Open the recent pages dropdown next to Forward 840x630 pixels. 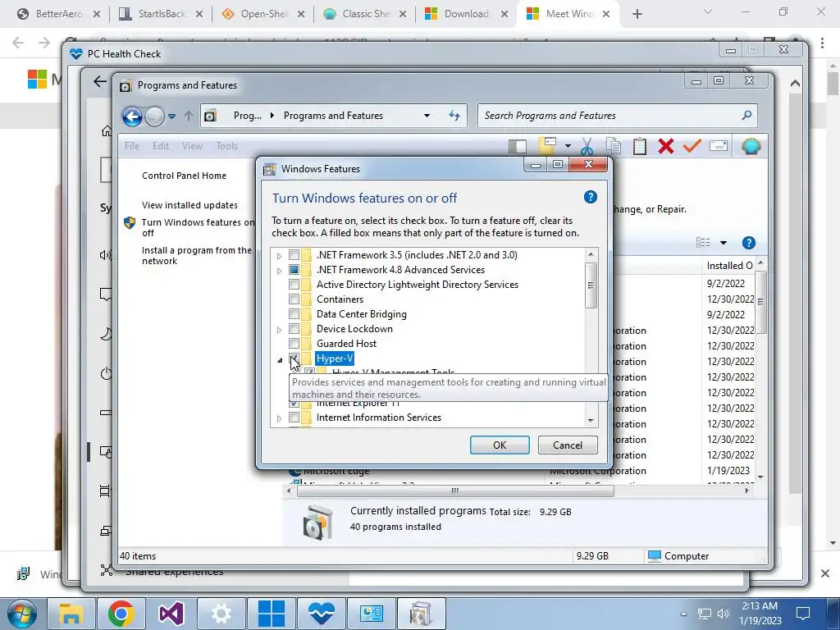click(x=171, y=116)
